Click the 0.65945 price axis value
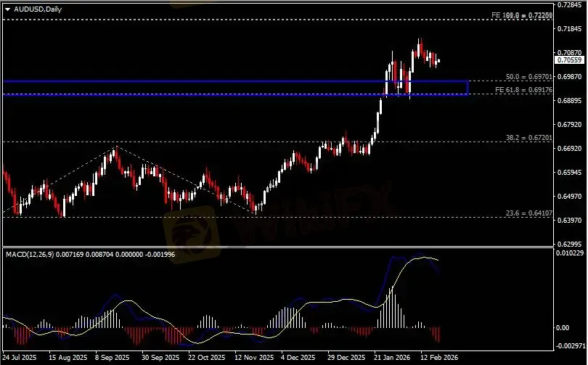 point(569,173)
